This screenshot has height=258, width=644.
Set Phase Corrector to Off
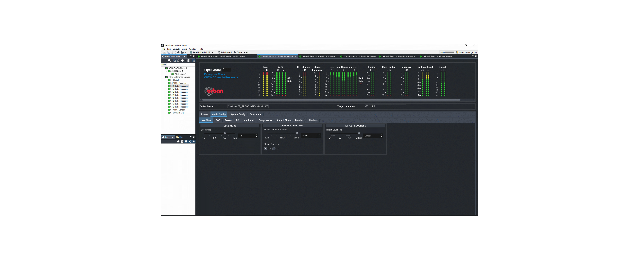click(x=274, y=149)
